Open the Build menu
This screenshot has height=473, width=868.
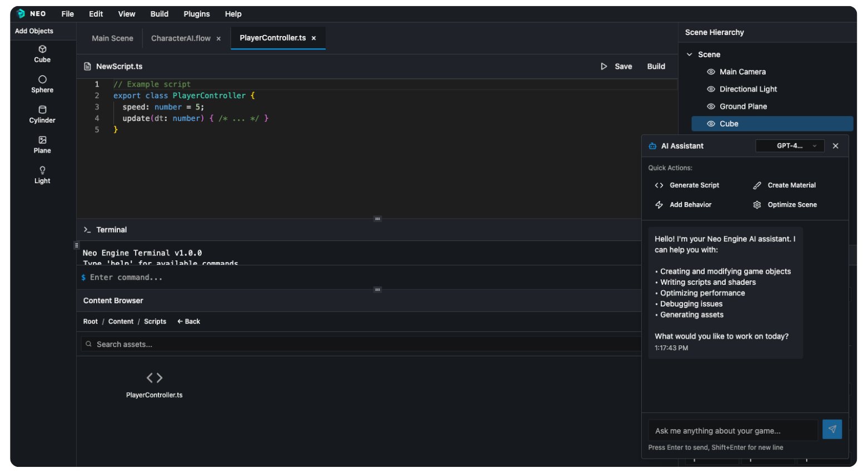tap(159, 14)
